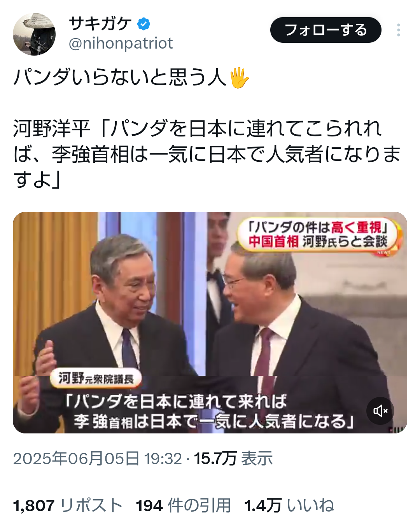The height and width of the screenshot is (524, 420).
Task: Click the 河野元衆院議長 name caption in video
Action: click(96, 378)
